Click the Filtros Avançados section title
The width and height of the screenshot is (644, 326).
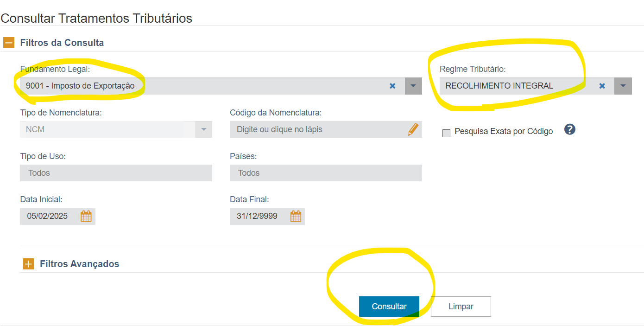tap(79, 264)
